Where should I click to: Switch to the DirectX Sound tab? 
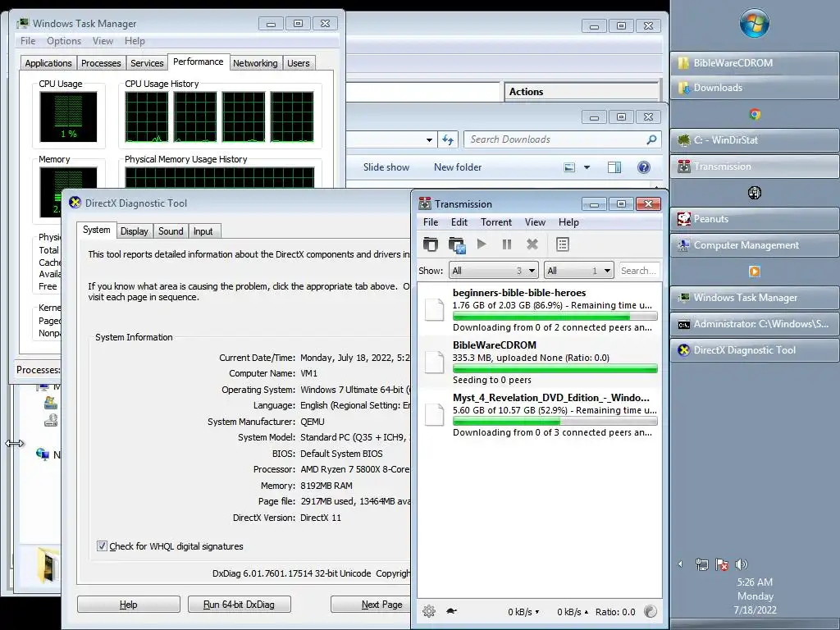pos(171,231)
